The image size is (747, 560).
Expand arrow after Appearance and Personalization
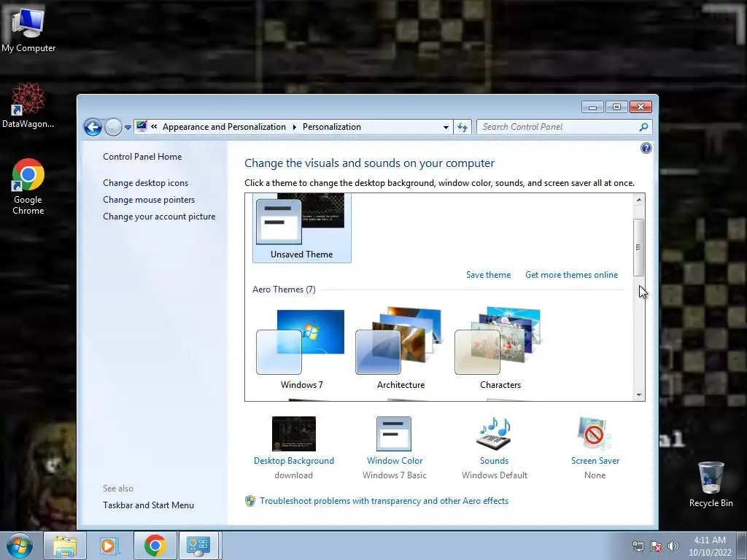pyautogui.click(x=294, y=127)
